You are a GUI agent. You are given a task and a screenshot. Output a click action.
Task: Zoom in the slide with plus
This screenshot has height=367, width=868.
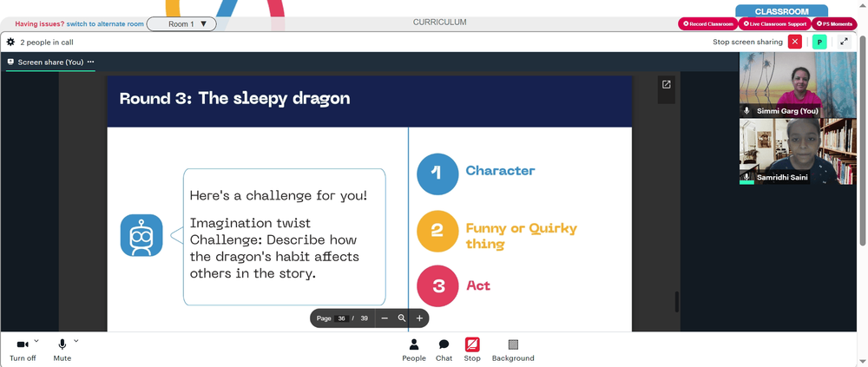419,318
